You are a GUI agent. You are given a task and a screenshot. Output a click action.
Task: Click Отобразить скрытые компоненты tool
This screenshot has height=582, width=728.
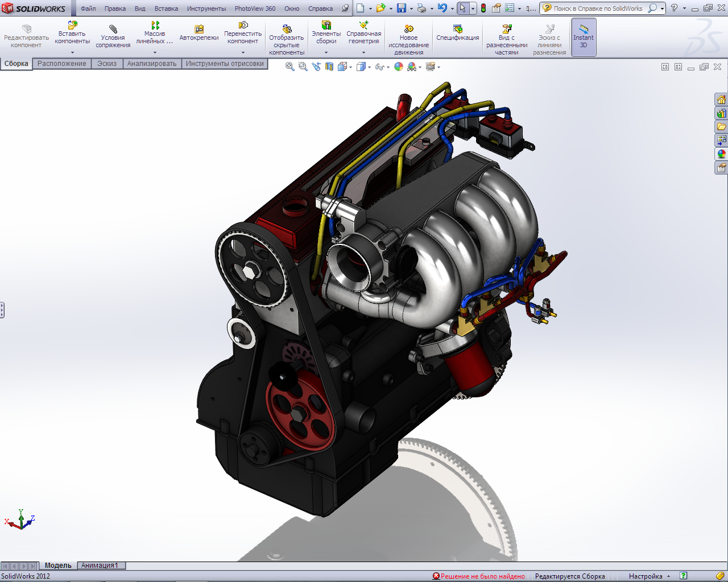(x=287, y=40)
